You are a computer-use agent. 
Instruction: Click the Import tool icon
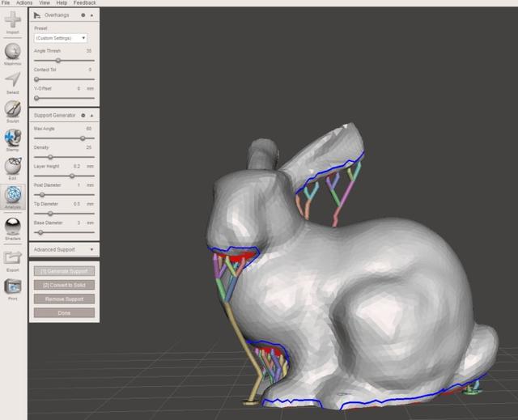point(13,20)
